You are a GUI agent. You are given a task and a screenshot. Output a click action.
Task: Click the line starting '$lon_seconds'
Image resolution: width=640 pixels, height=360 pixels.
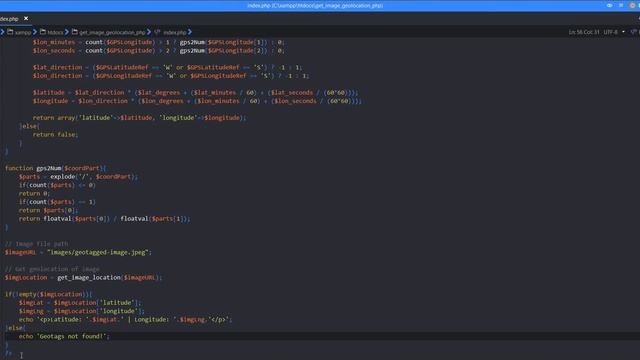[158, 51]
